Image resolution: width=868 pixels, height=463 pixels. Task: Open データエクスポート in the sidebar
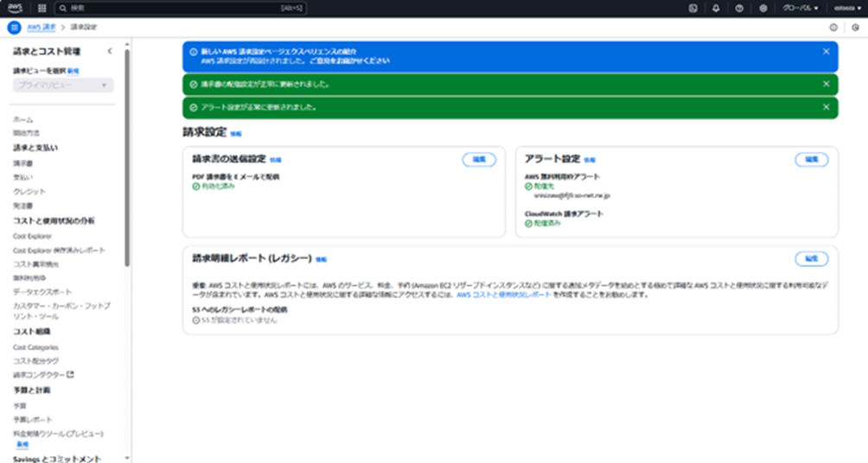coord(42,291)
